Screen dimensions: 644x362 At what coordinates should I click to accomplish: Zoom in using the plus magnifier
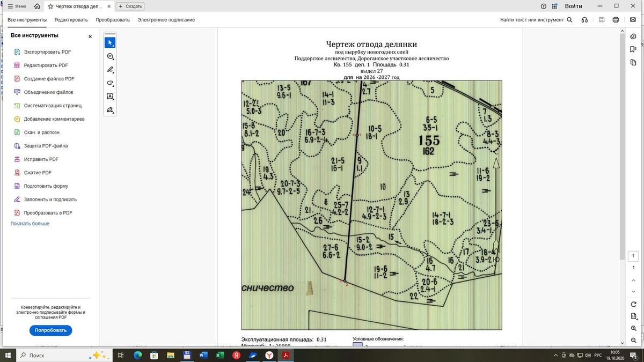coord(634,328)
